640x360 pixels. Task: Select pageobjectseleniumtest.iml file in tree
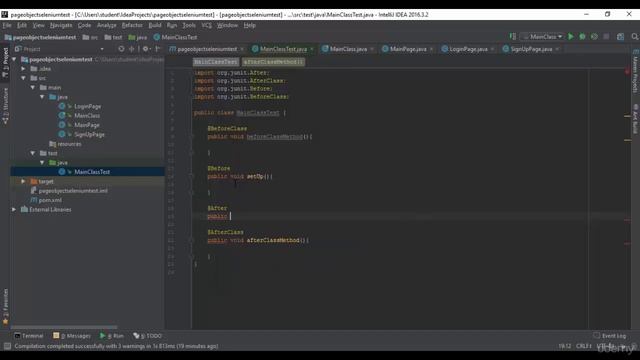point(73,191)
